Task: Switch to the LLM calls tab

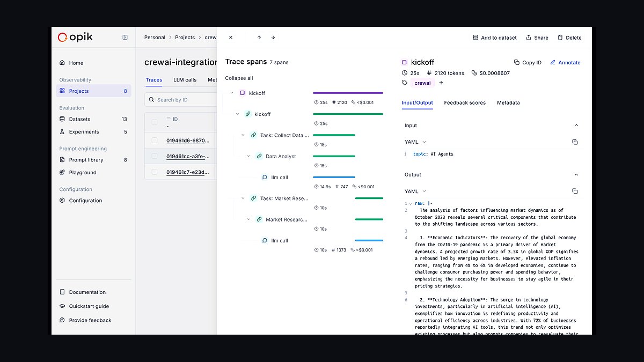Action: (185, 80)
